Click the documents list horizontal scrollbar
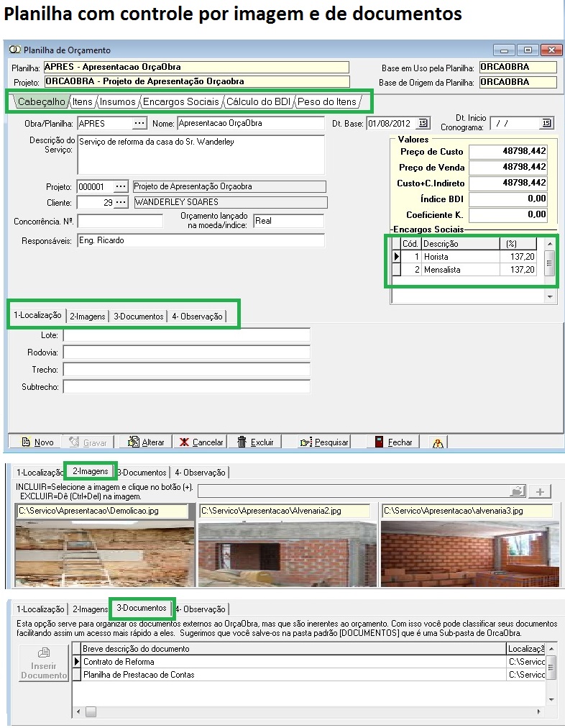The width and height of the screenshot is (565, 728). click(x=309, y=711)
